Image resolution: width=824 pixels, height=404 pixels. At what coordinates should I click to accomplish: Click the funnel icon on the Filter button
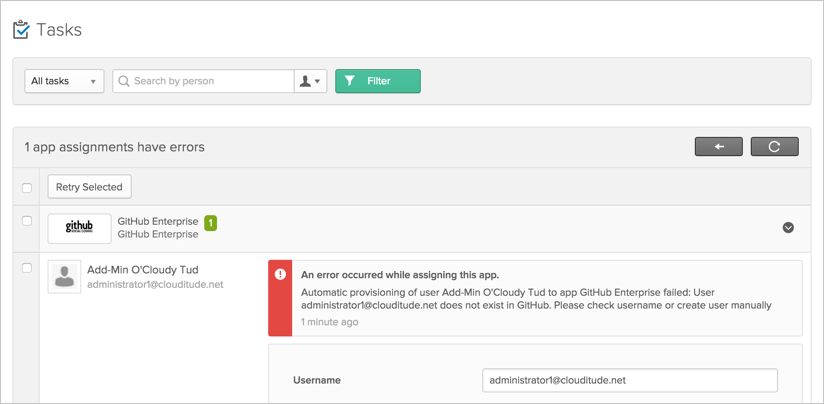coord(350,81)
